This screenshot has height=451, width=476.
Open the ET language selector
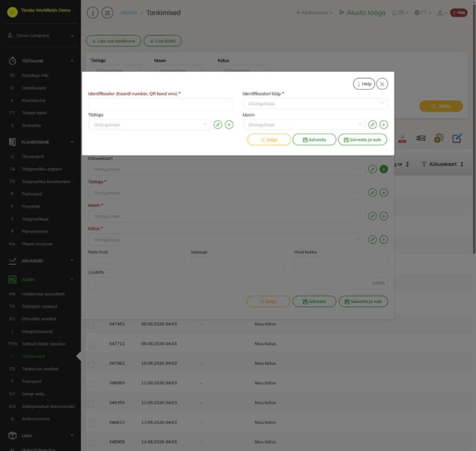coord(423,13)
